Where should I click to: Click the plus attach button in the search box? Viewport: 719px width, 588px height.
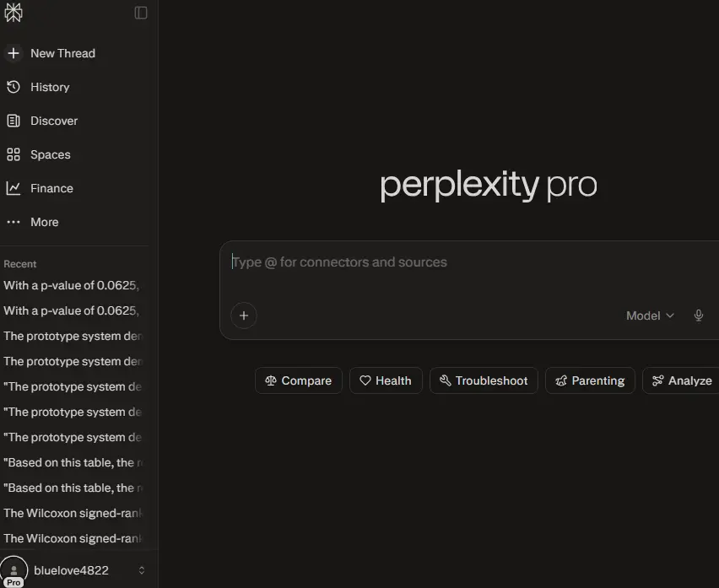click(x=244, y=316)
